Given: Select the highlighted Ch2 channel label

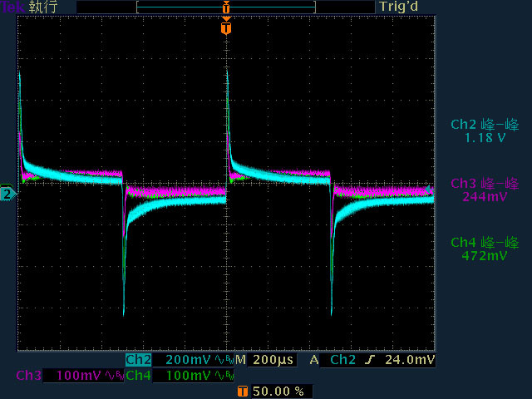Looking at the screenshot, I should [139, 360].
